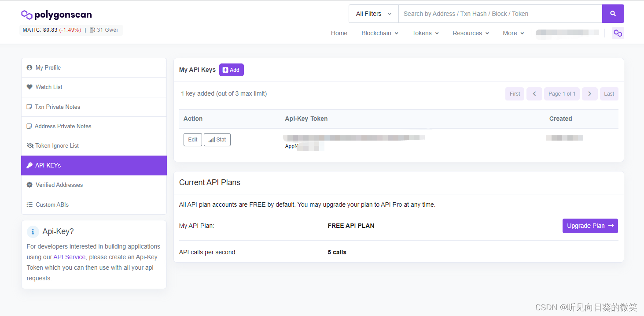Viewport: 644px width, 316px height.
Task: Expand the Resources menu
Action: tap(471, 33)
